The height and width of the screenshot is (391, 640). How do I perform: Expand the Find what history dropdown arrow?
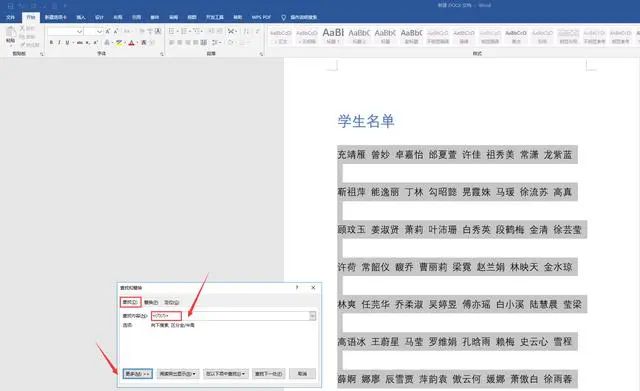coord(312,315)
